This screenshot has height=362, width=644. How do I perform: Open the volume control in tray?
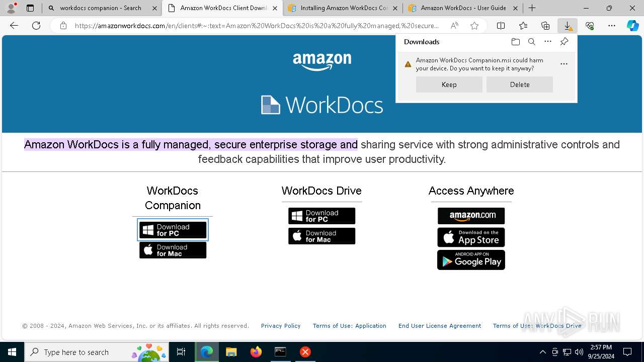tap(579, 352)
